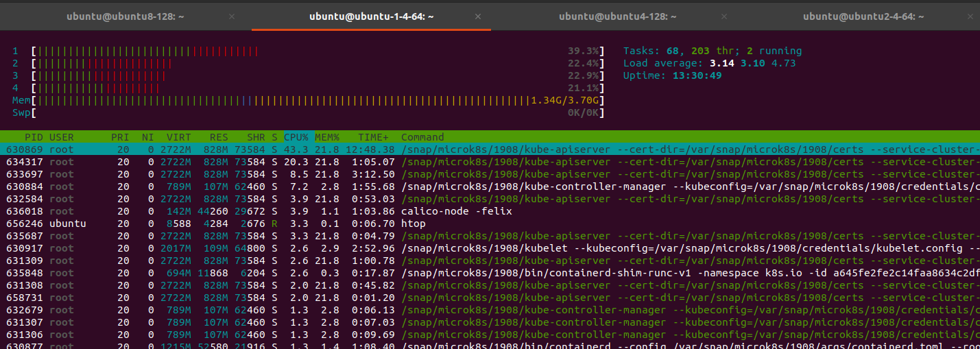The image size is (980, 349).
Task: Sort by VIRT column header
Action: [179, 137]
